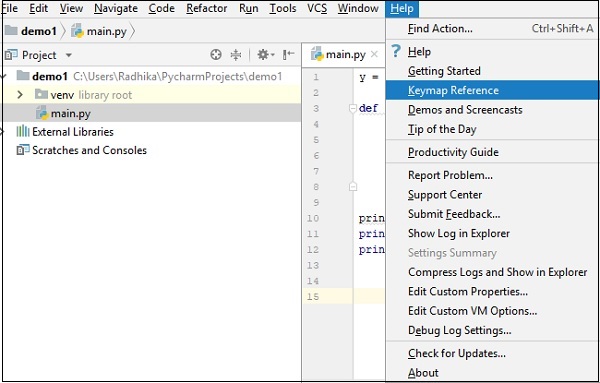Screen dimensions: 600x383
Task: Open Keymap Reference
Action: [x=492, y=90]
